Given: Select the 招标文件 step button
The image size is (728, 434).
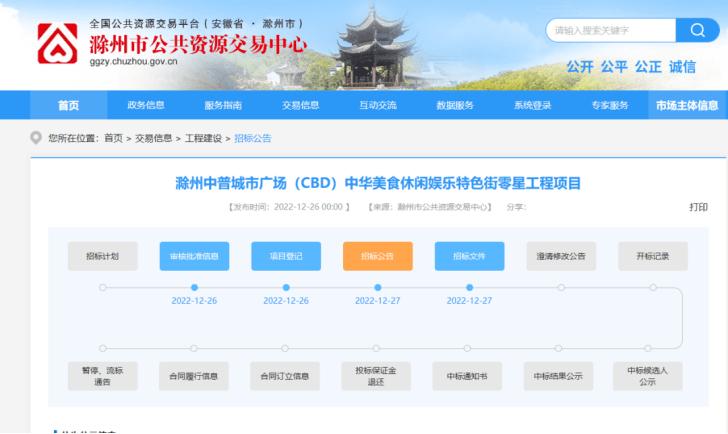Looking at the screenshot, I should pyautogui.click(x=469, y=256).
